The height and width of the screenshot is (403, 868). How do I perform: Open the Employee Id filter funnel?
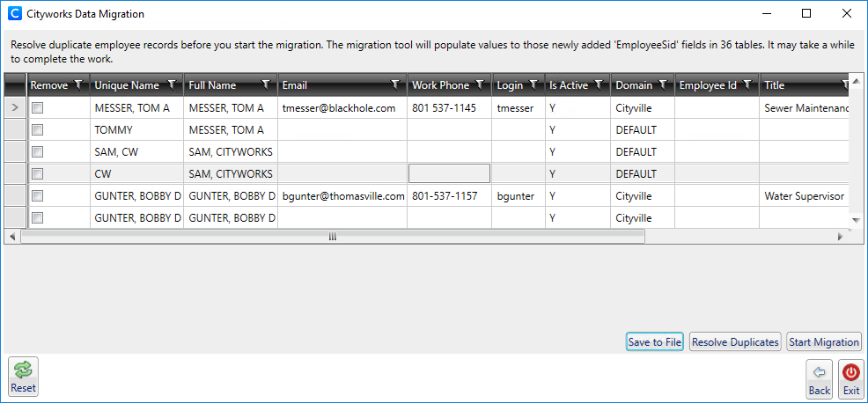(747, 85)
